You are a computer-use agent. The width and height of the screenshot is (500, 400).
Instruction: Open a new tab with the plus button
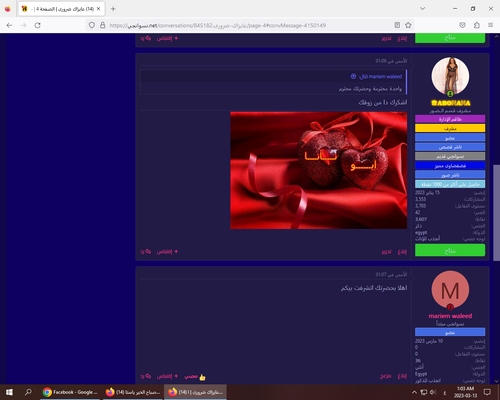[113, 9]
